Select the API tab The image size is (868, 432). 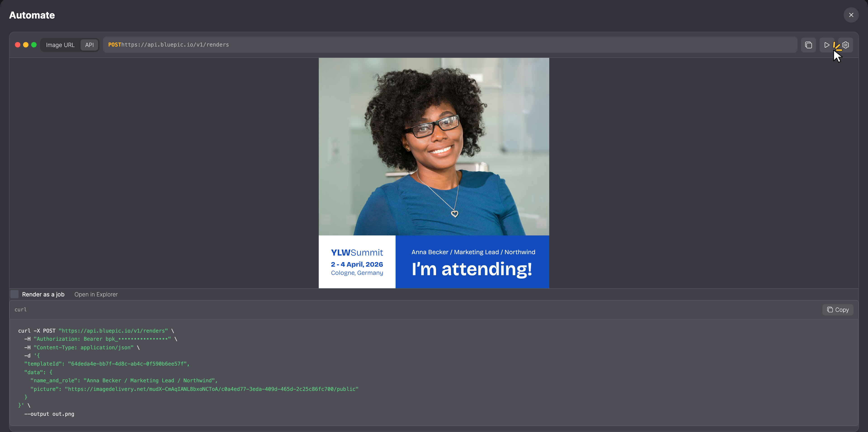click(x=89, y=45)
